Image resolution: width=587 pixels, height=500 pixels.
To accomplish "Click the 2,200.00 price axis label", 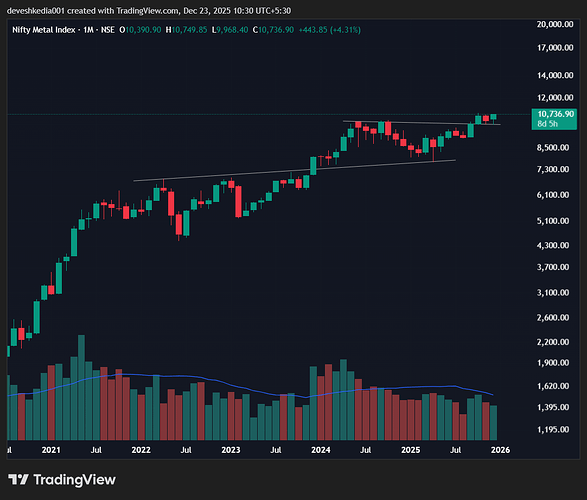I will click(x=553, y=342).
